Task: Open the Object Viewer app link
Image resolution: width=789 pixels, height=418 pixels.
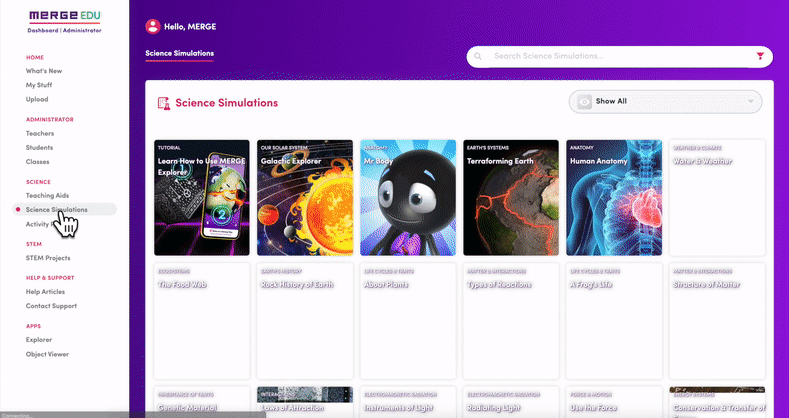Action: [x=47, y=354]
